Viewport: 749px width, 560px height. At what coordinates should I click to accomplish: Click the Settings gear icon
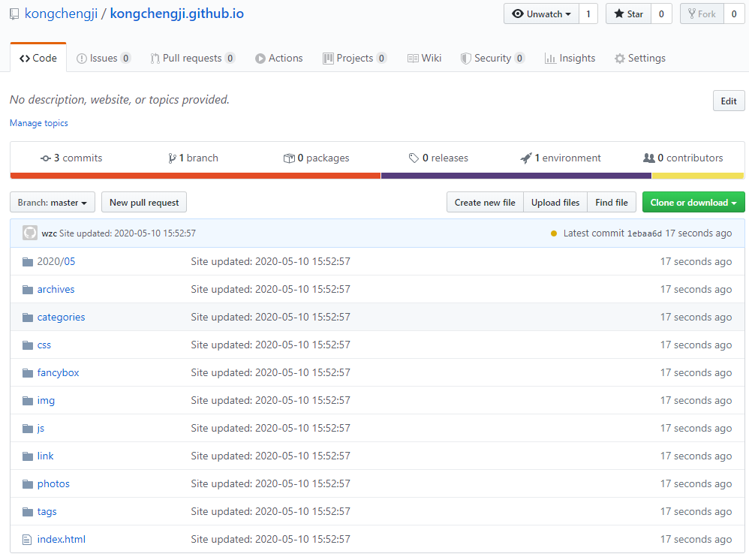coord(620,59)
